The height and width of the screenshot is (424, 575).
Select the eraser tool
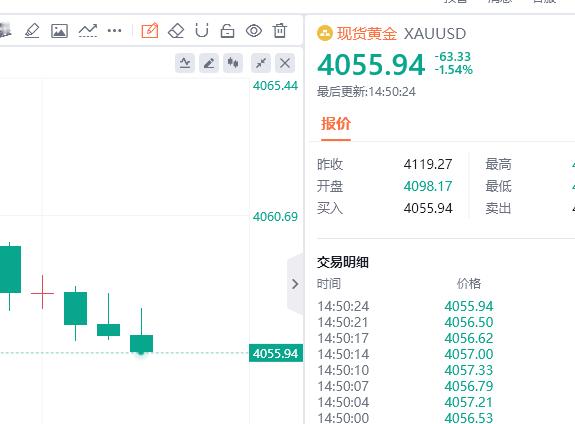[x=176, y=31]
